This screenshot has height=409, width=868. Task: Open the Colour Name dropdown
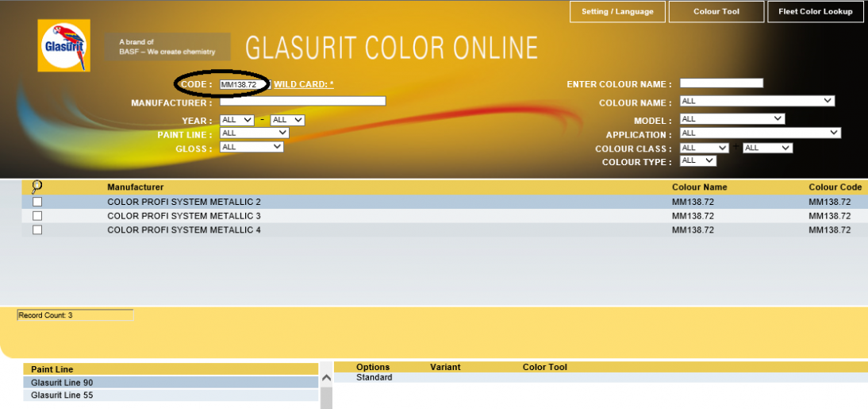[x=757, y=101]
